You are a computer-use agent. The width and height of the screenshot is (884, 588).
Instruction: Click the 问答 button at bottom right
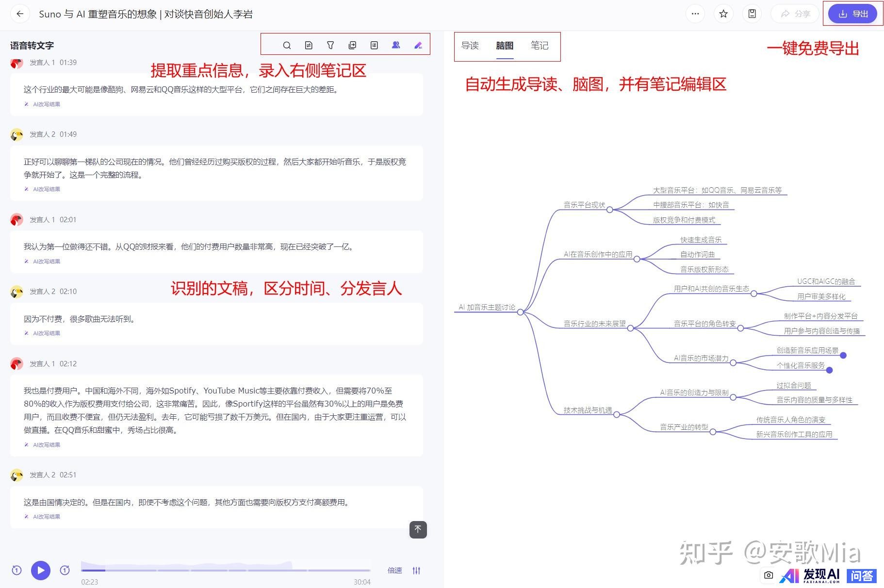(x=862, y=576)
